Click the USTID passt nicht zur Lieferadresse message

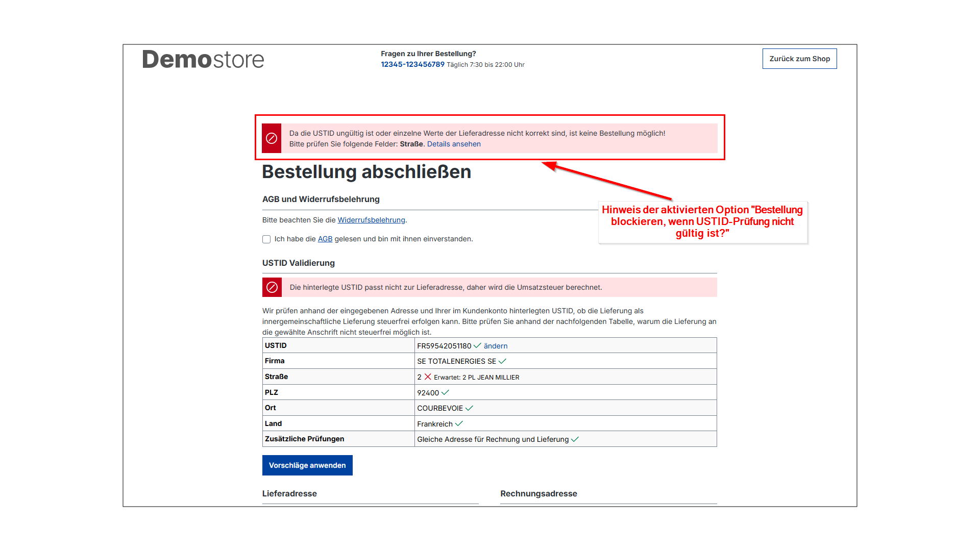(x=446, y=287)
